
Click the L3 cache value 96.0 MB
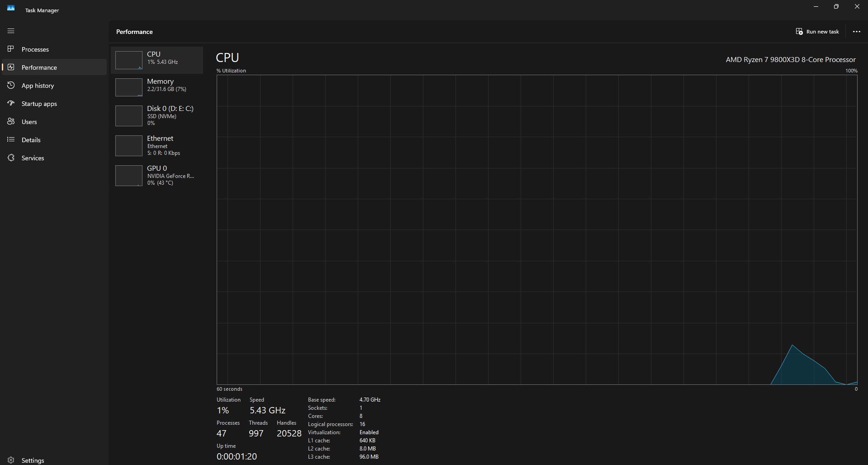click(369, 457)
